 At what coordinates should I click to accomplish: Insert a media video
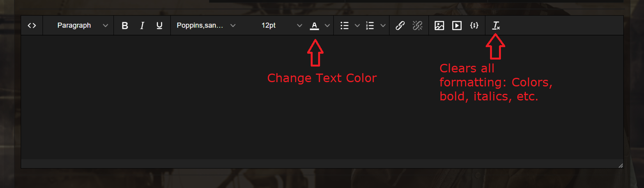coord(457,26)
